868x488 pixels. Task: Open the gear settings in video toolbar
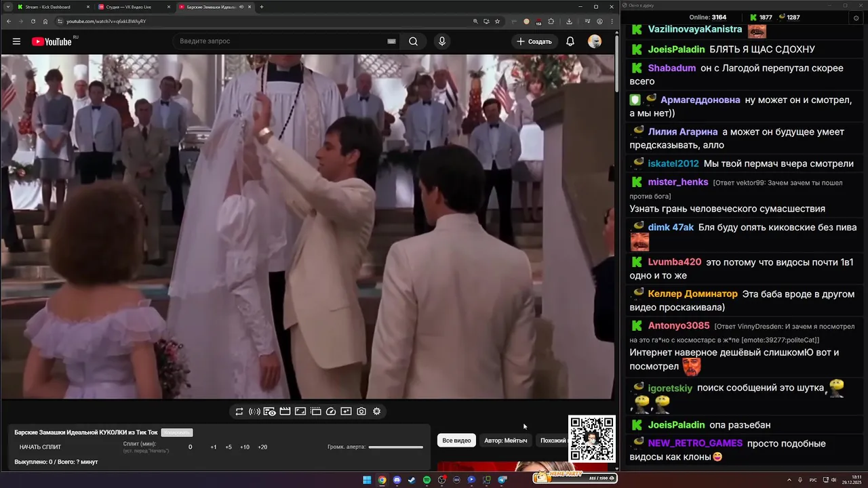click(377, 411)
